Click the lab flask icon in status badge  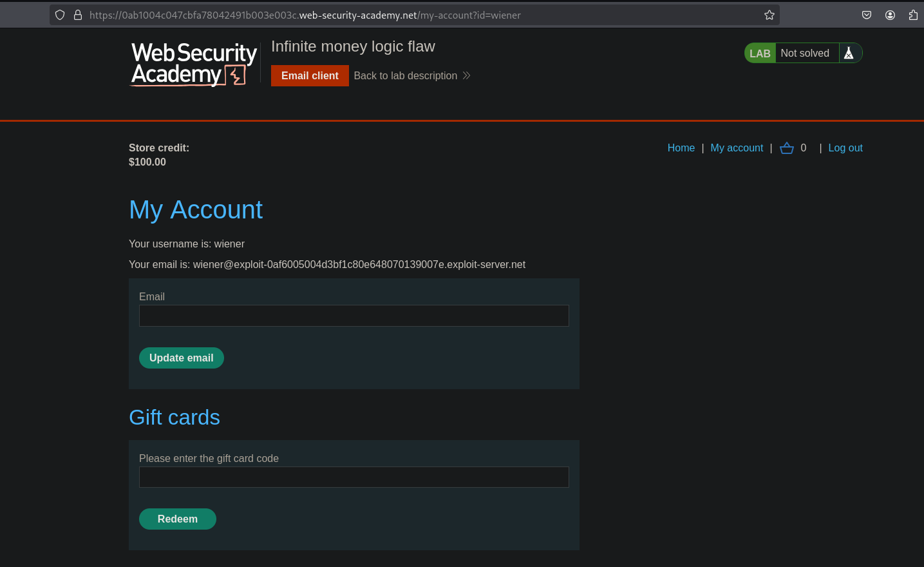pyautogui.click(x=849, y=53)
